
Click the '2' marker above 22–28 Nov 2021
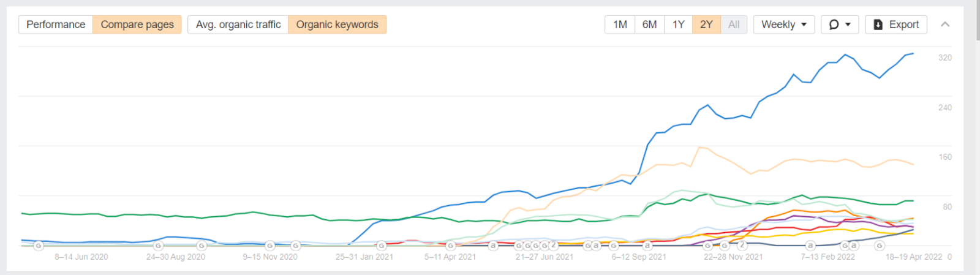click(x=742, y=245)
